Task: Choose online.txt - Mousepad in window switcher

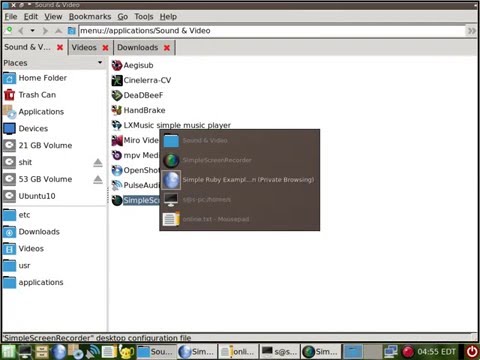Action: tap(239, 219)
